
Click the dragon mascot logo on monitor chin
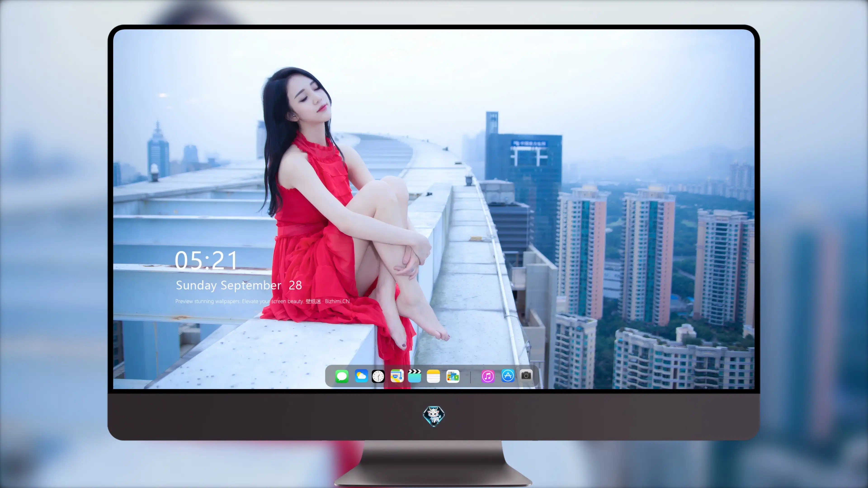point(434,416)
